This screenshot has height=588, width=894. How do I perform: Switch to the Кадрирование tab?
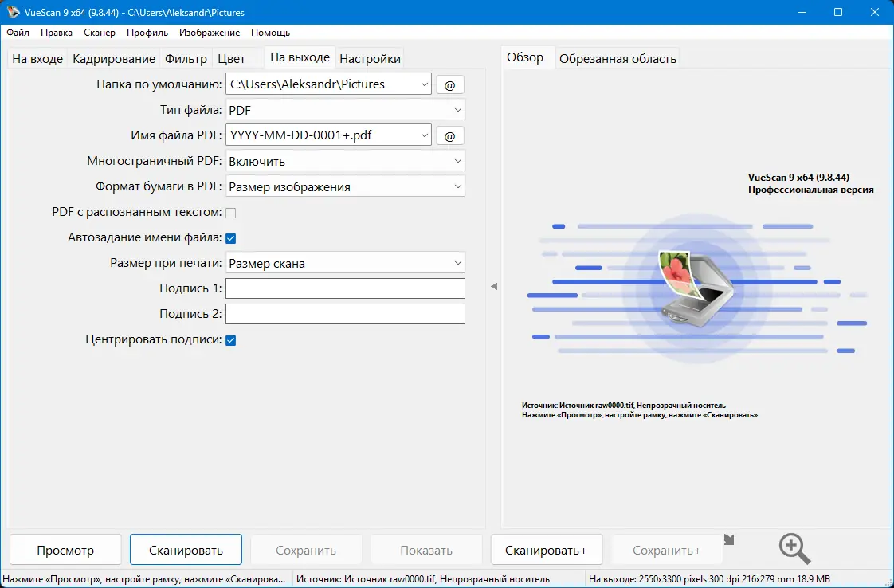point(114,59)
